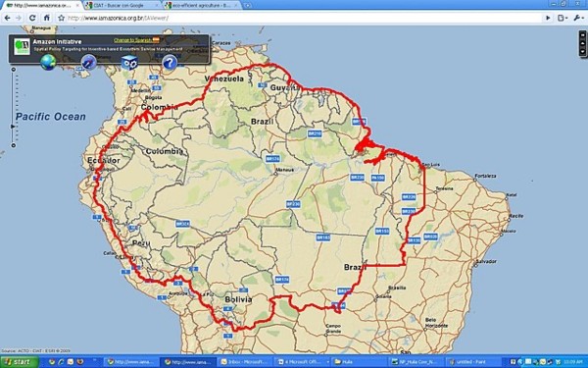
Task: Reload the page with refresh icon
Action: point(32,18)
